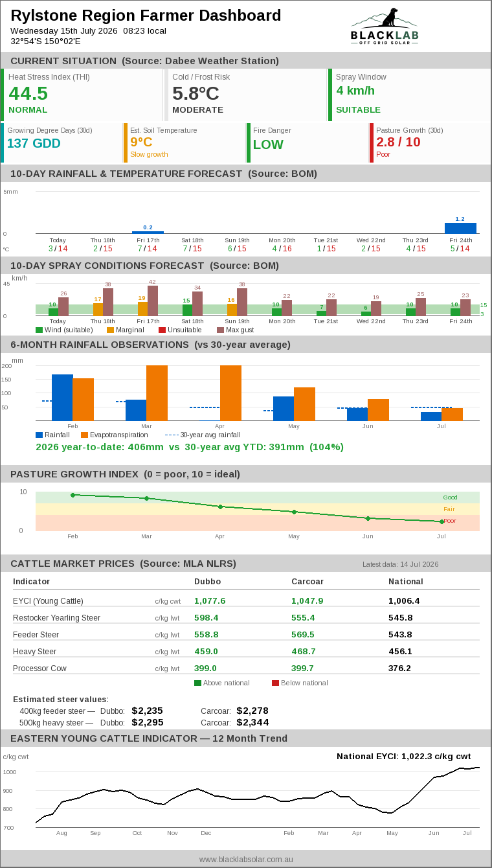
Task: Click the Est. Soil Temperature 9°C value
Action: click(x=141, y=142)
